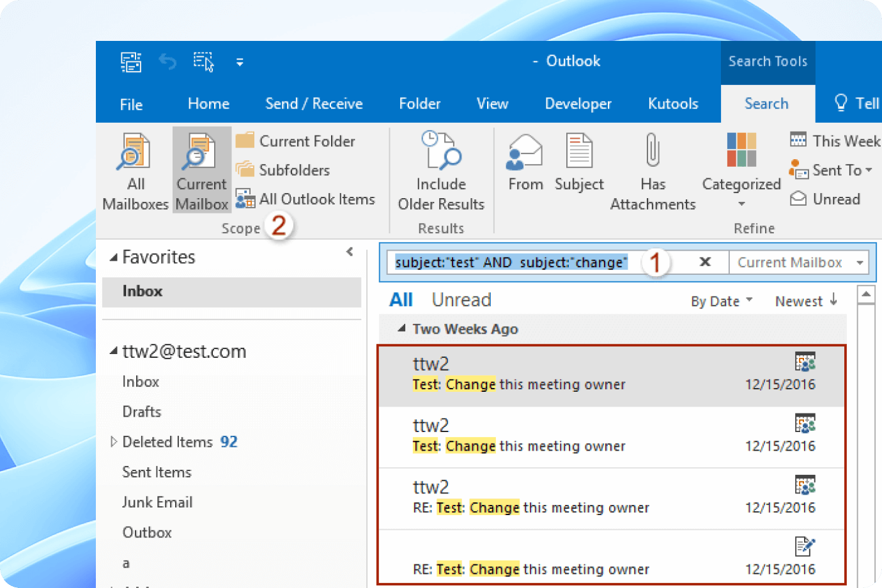
Task: Open the Inbox folder under ttw2@test.com
Action: 141,382
